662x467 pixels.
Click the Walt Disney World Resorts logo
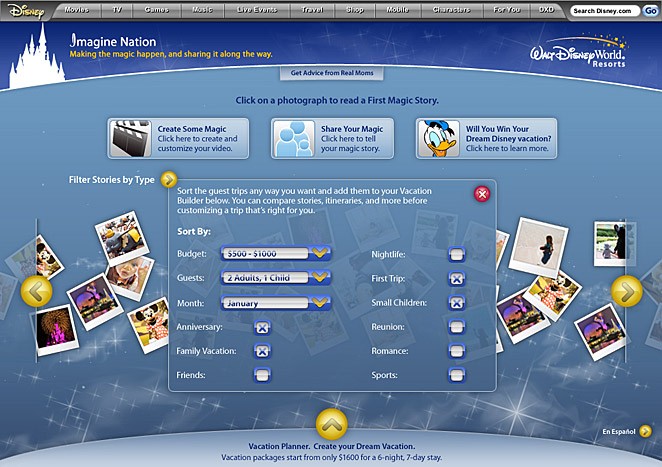[x=578, y=52]
